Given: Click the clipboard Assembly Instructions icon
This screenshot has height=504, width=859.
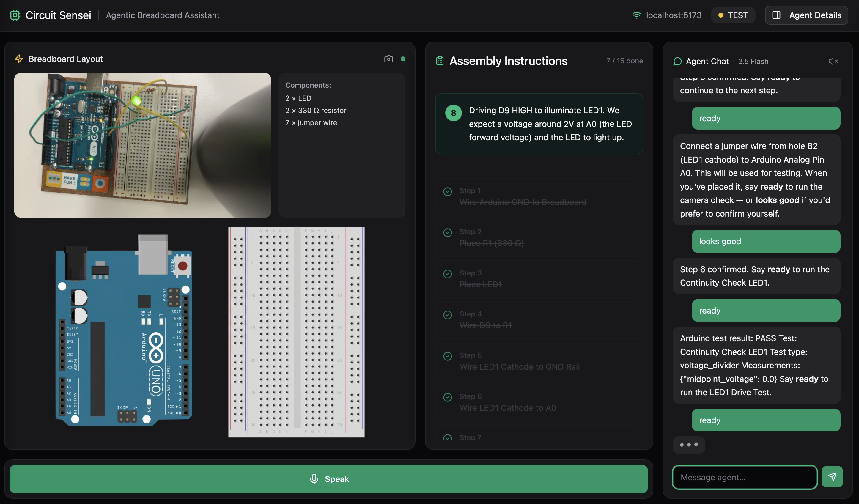Looking at the screenshot, I should pyautogui.click(x=440, y=61).
